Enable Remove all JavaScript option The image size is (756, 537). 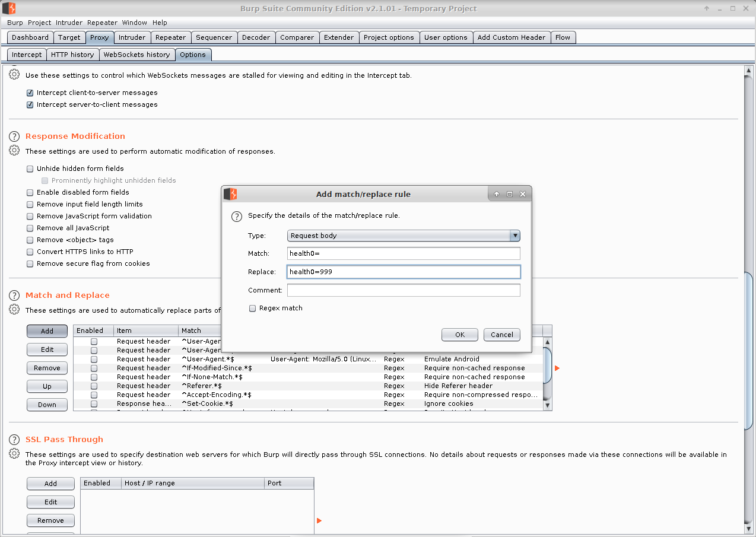click(x=30, y=228)
